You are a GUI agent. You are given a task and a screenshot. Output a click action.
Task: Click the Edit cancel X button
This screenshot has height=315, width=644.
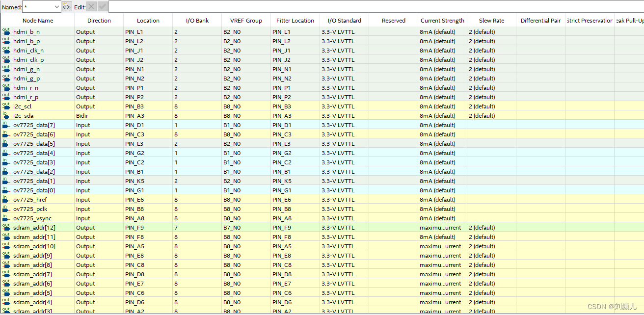[x=91, y=7]
